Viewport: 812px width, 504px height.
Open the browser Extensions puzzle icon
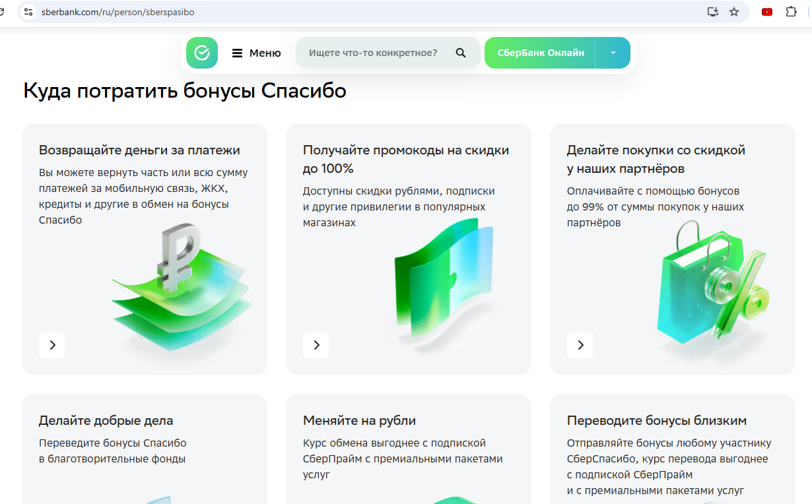point(791,12)
